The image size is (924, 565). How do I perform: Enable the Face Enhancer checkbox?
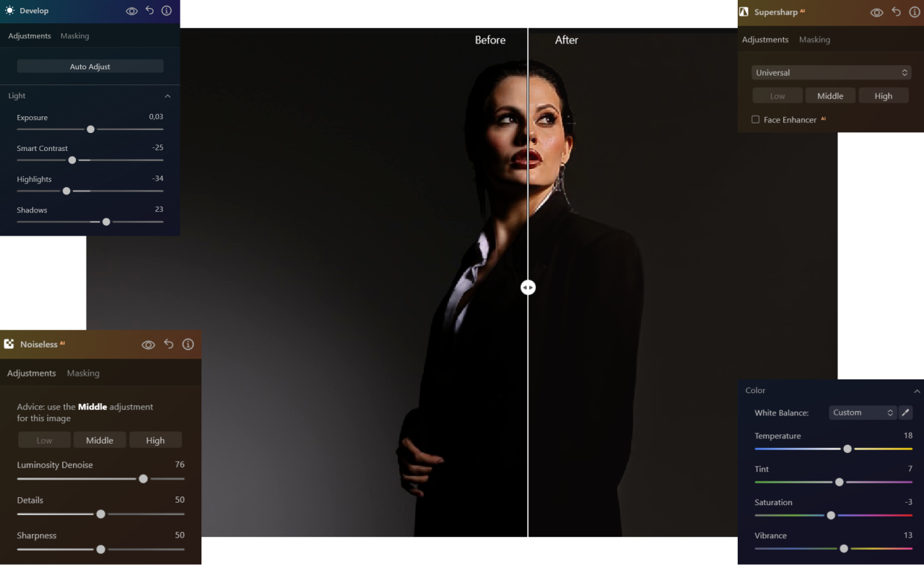coord(756,120)
